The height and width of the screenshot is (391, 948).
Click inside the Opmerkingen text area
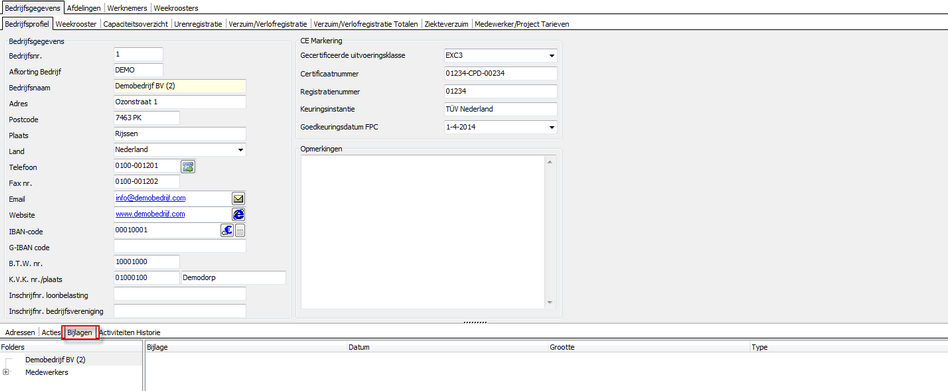point(423,232)
